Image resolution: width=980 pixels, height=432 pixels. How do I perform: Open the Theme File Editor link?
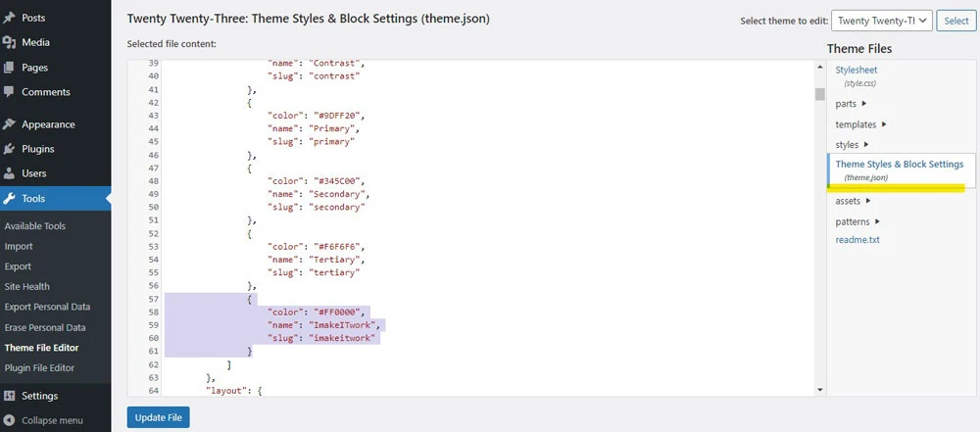point(42,348)
